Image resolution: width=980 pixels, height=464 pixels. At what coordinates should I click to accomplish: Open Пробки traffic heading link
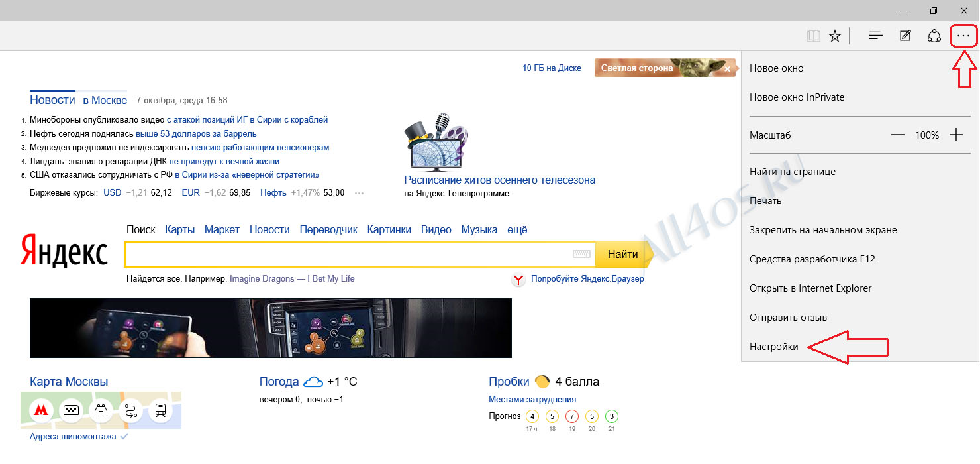(x=509, y=382)
